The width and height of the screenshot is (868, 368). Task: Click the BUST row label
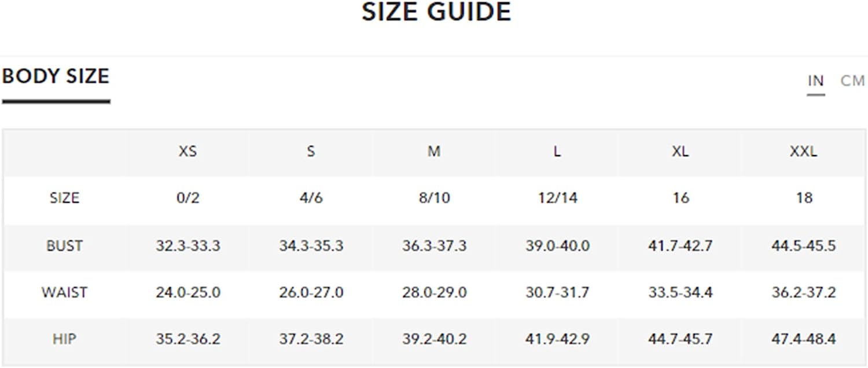tap(64, 246)
